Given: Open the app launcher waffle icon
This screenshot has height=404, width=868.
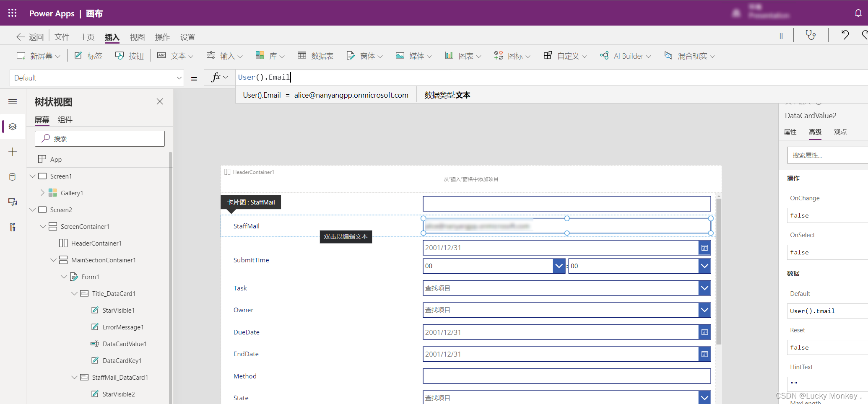Looking at the screenshot, I should 13,13.
